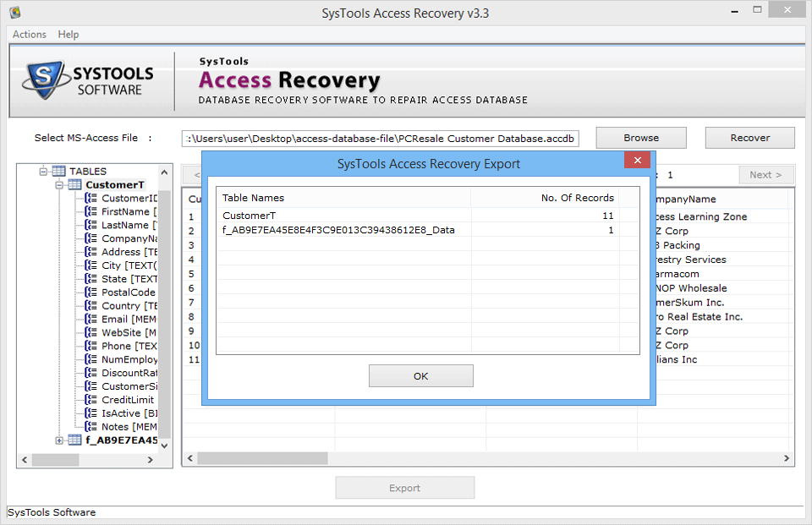Maximize the SysTools Access Recovery window
Screen dimensions: 812x525
[757, 10]
